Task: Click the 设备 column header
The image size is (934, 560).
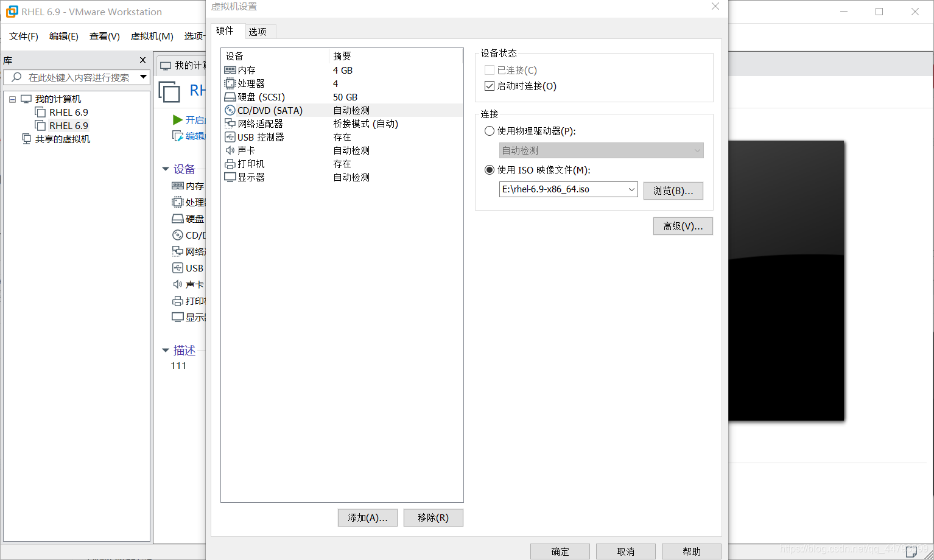Action: coord(275,56)
